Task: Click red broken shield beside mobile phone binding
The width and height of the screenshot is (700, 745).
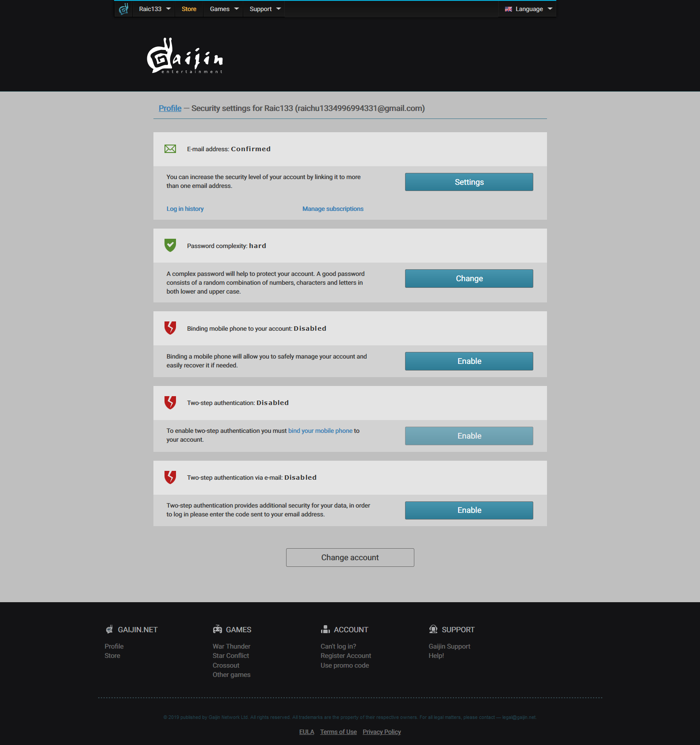Action: 170,328
